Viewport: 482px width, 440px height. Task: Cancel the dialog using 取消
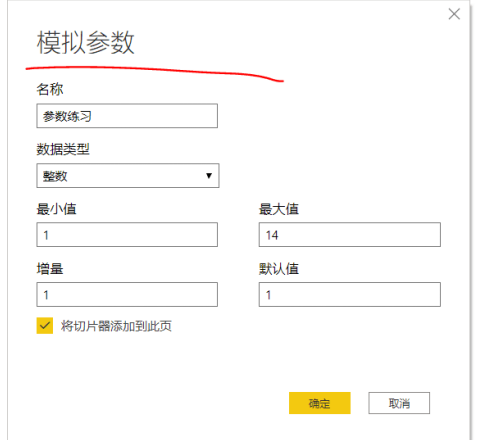(x=399, y=403)
